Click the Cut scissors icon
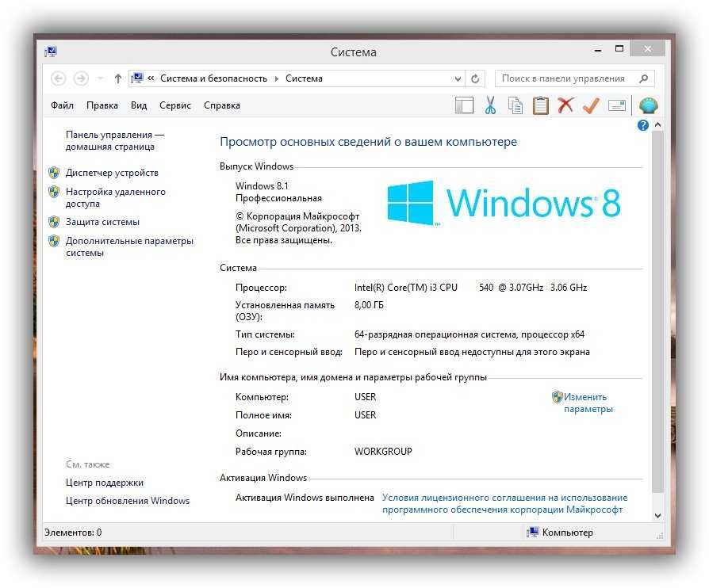 pyautogui.click(x=490, y=105)
